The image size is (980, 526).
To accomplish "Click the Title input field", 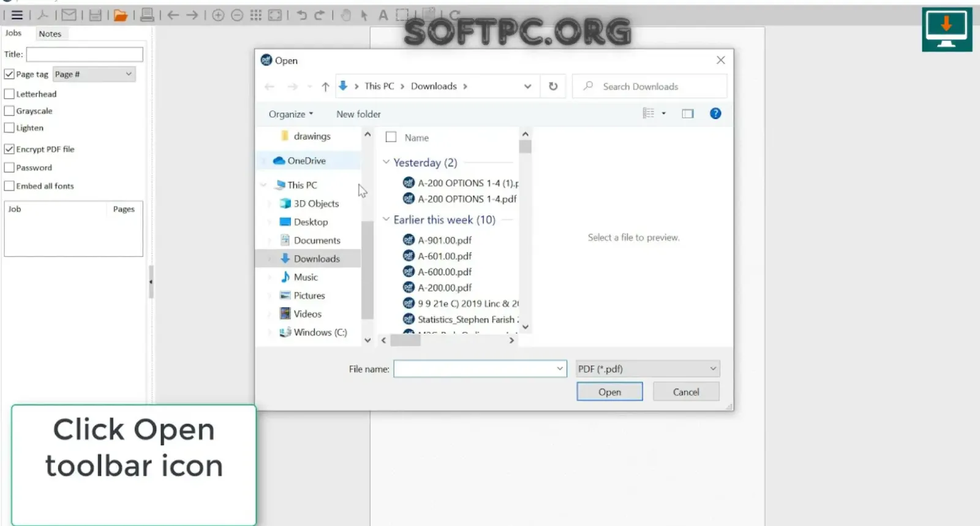I will [x=85, y=55].
